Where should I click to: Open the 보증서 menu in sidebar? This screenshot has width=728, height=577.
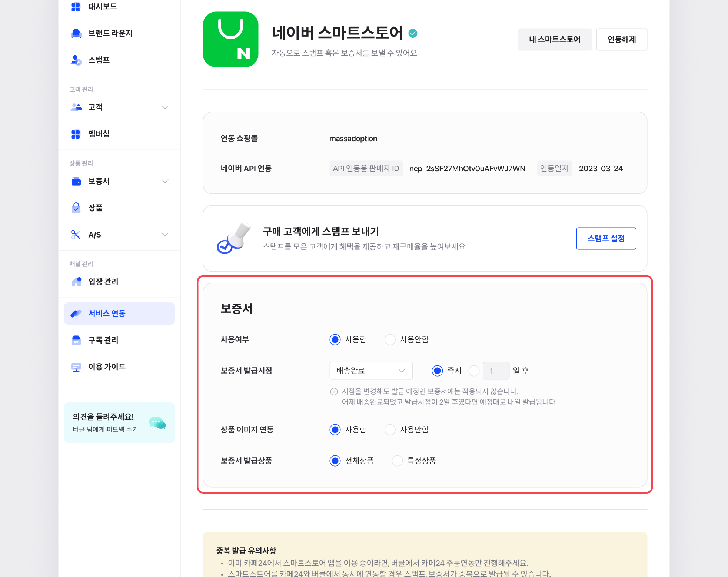99,181
